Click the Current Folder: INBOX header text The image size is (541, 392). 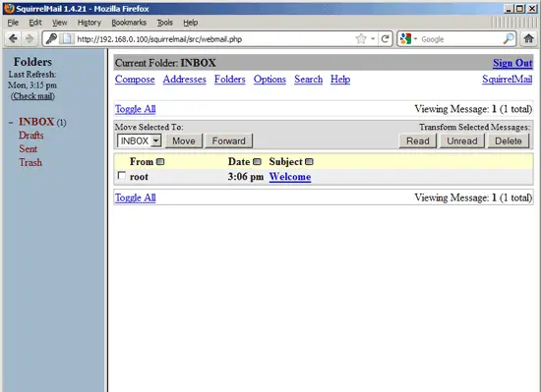(x=165, y=63)
